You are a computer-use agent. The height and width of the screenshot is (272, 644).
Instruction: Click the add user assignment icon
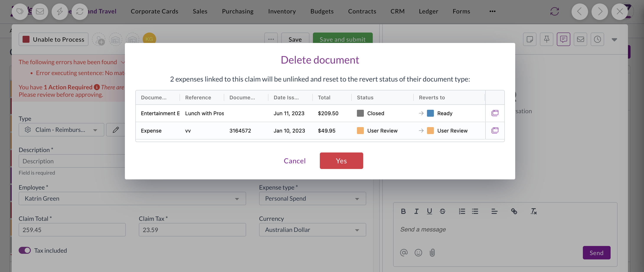[x=99, y=39]
